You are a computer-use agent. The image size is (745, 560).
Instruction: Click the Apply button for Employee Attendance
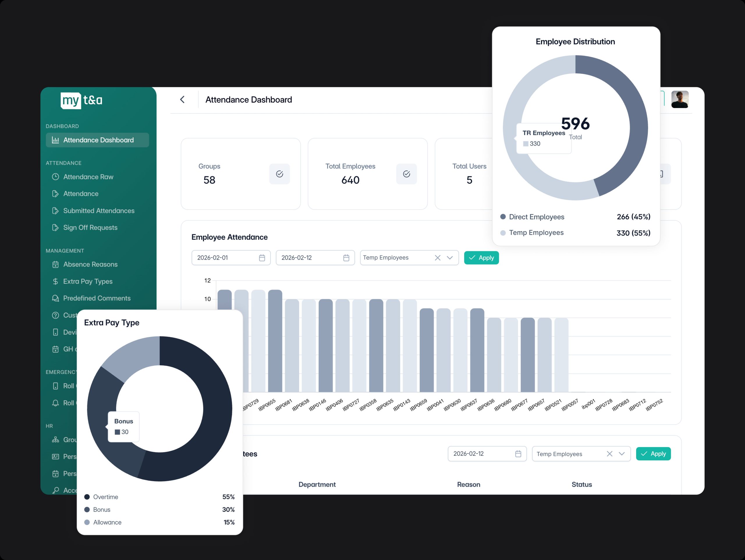tap(481, 257)
